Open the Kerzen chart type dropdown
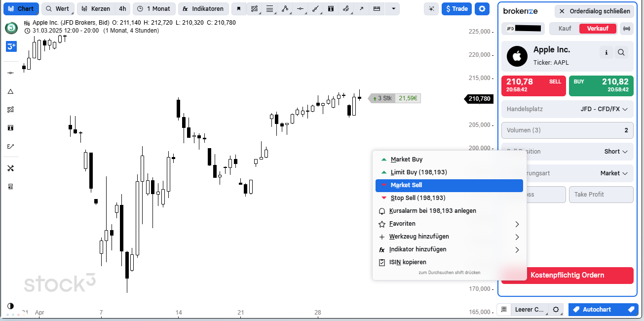 coord(96,9)
